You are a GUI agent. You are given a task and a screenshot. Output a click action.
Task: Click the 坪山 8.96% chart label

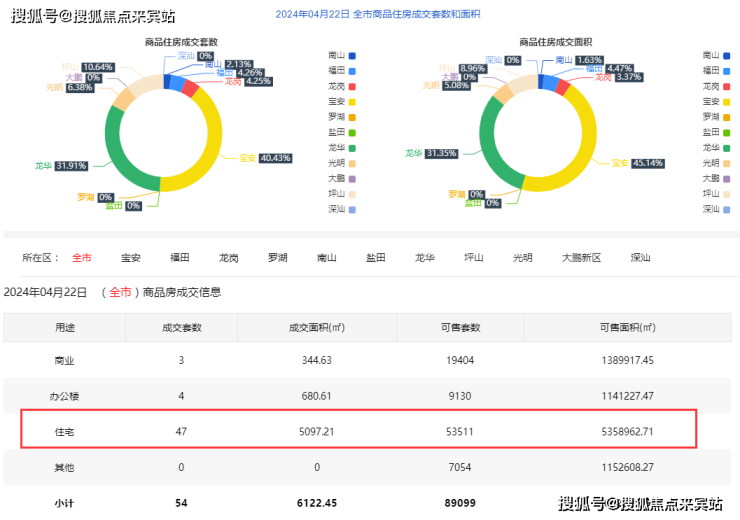click(x=462, y=68)
